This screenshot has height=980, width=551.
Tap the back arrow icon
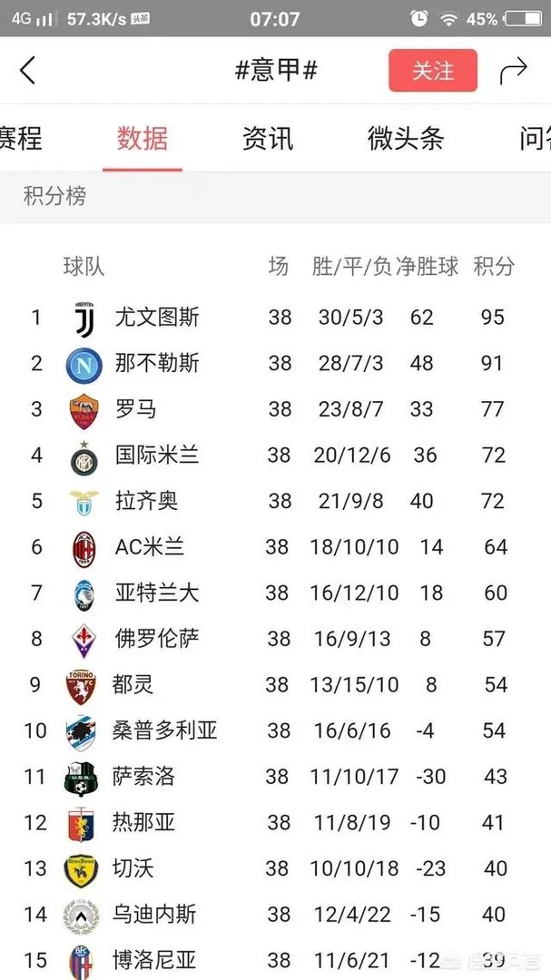28,70
